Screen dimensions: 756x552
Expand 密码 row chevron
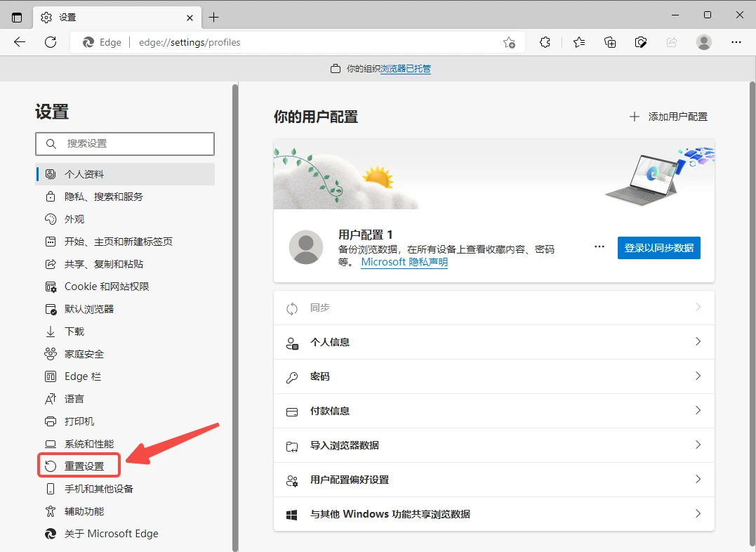pos(698,376)
